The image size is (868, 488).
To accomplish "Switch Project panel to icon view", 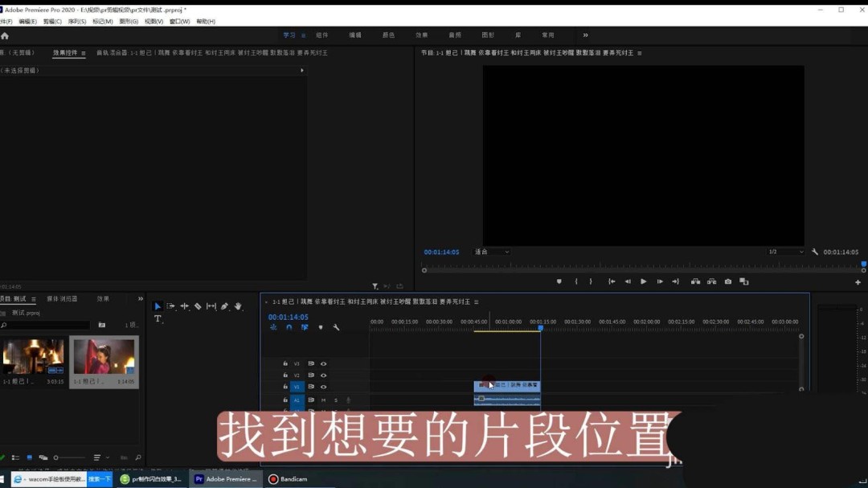I will coord(30,458).
